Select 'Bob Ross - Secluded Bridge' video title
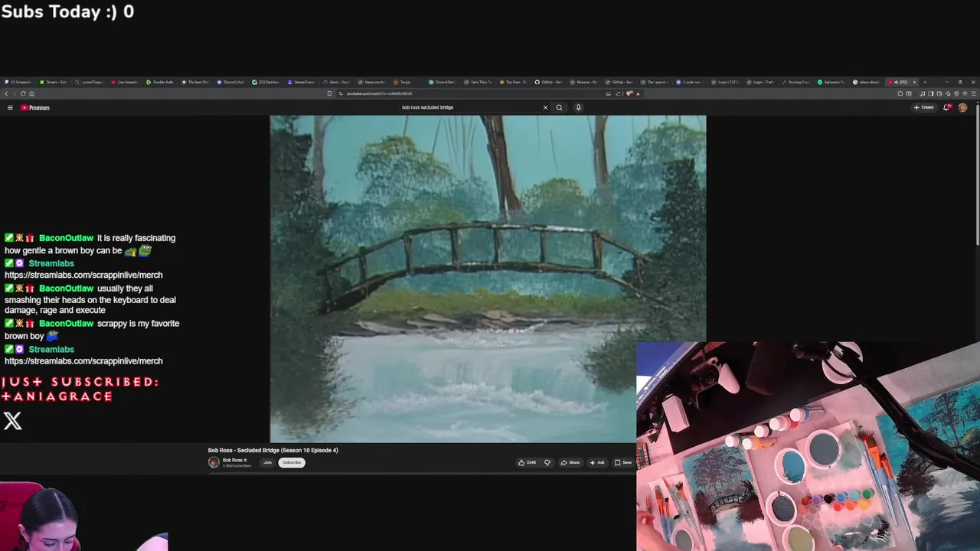Viewport: 980px width, 551px height. pos(273,450)
